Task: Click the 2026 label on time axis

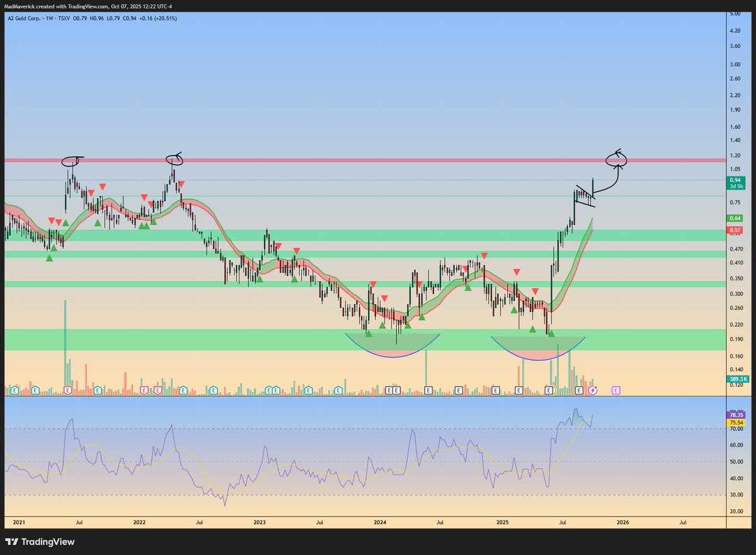Action: pos(622,522)
